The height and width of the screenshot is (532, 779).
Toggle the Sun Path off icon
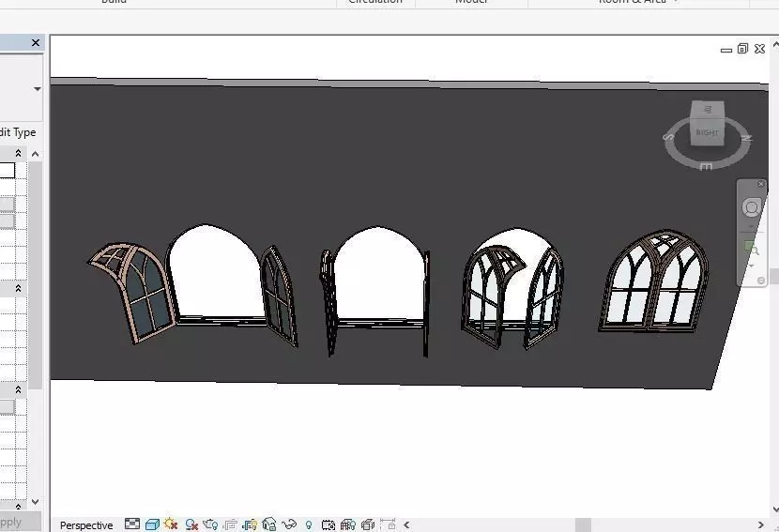click(171, 524)
